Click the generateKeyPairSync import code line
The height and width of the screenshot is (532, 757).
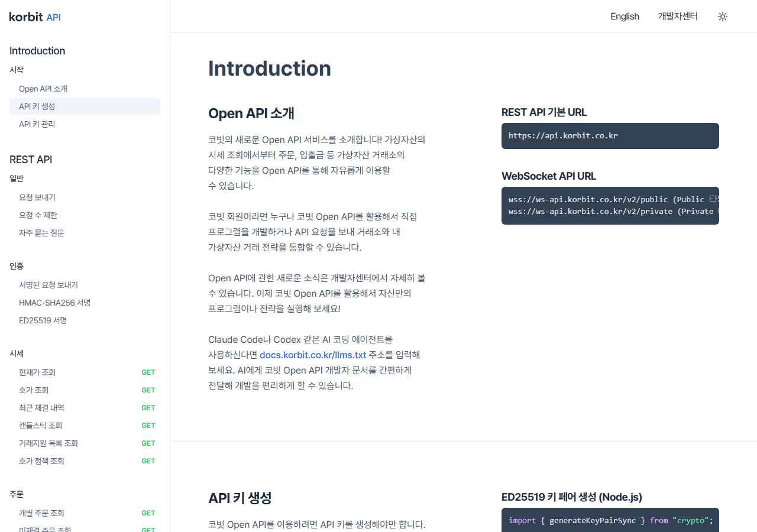coord(611,521)
